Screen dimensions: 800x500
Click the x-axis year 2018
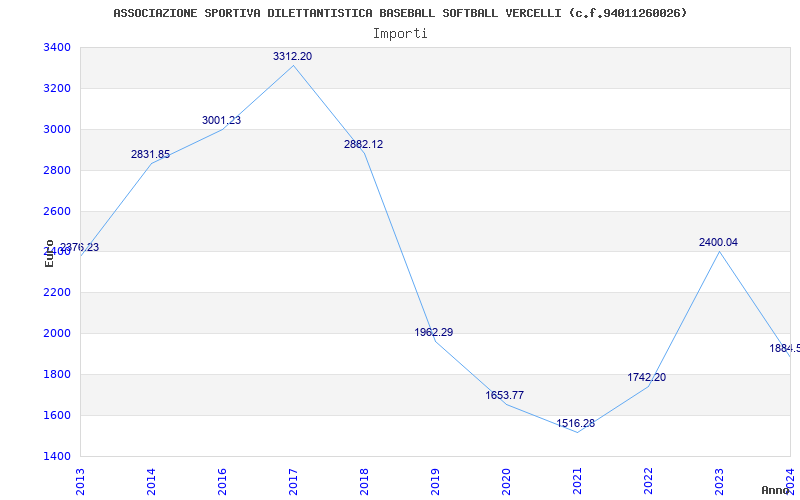(364, 481)
